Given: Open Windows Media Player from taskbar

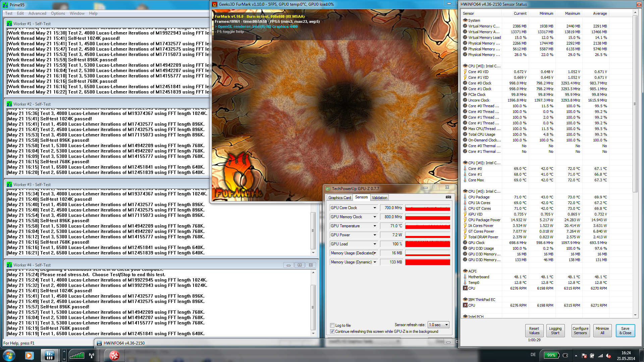Looking at the screenshot, I should tap(29, 355).
